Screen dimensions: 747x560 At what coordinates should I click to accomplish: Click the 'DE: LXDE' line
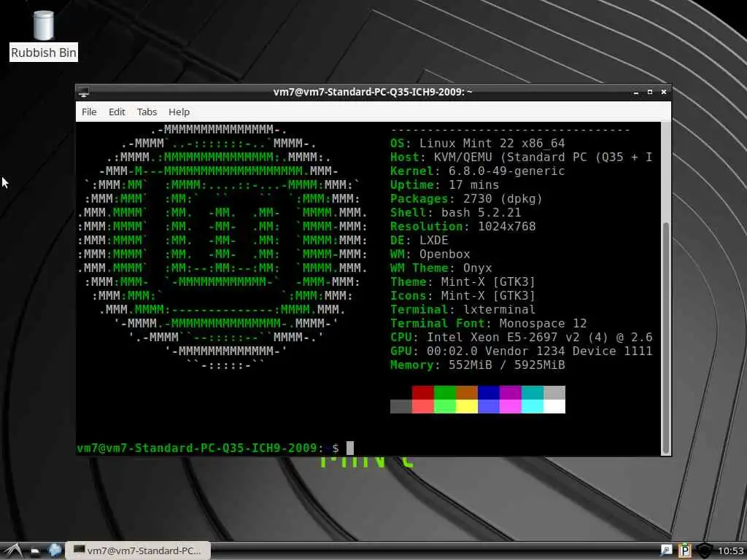pos(419,240)
